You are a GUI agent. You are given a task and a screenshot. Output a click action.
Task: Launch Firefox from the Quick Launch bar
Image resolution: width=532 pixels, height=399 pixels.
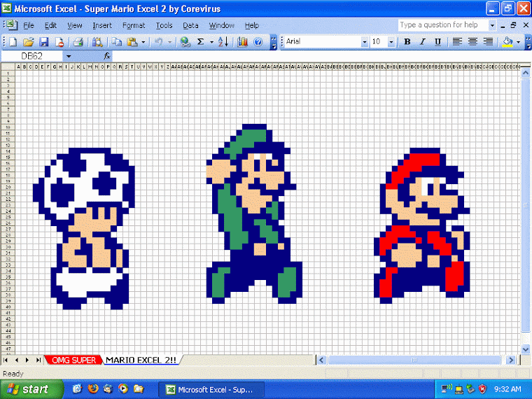click(x=92, y=388)
